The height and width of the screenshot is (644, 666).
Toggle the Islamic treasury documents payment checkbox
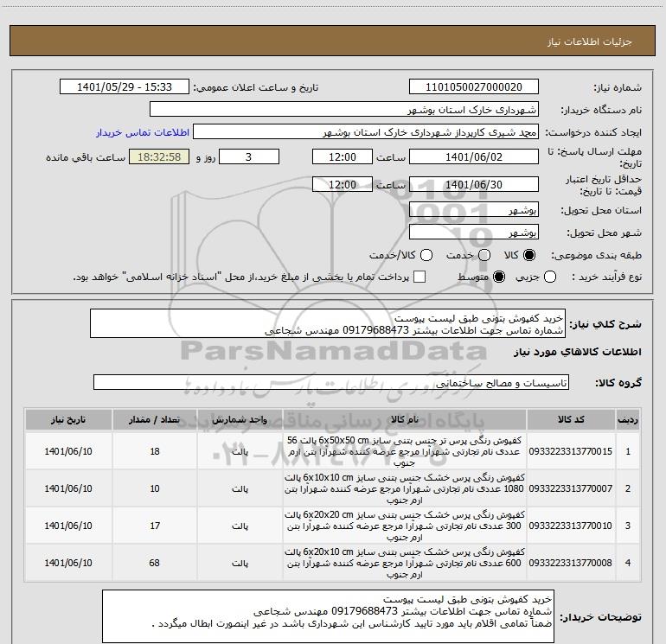pos(419,277)
